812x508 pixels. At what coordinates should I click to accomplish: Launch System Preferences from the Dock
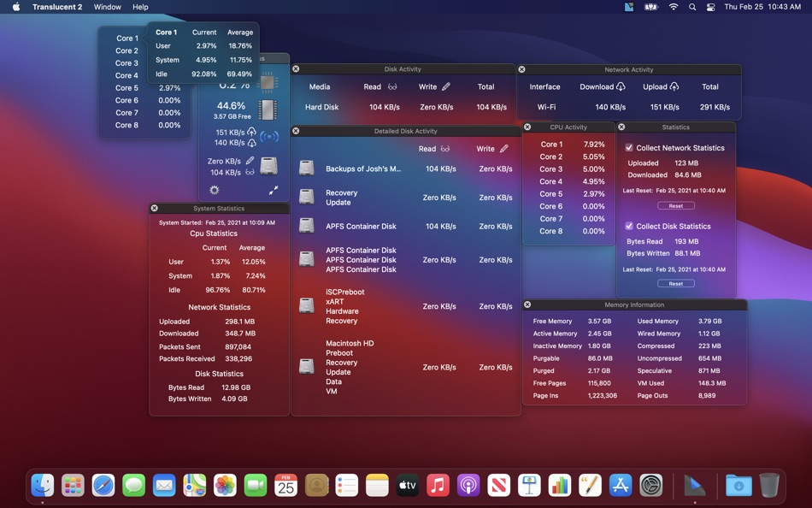pyautogui.click(x=651, y=486)
